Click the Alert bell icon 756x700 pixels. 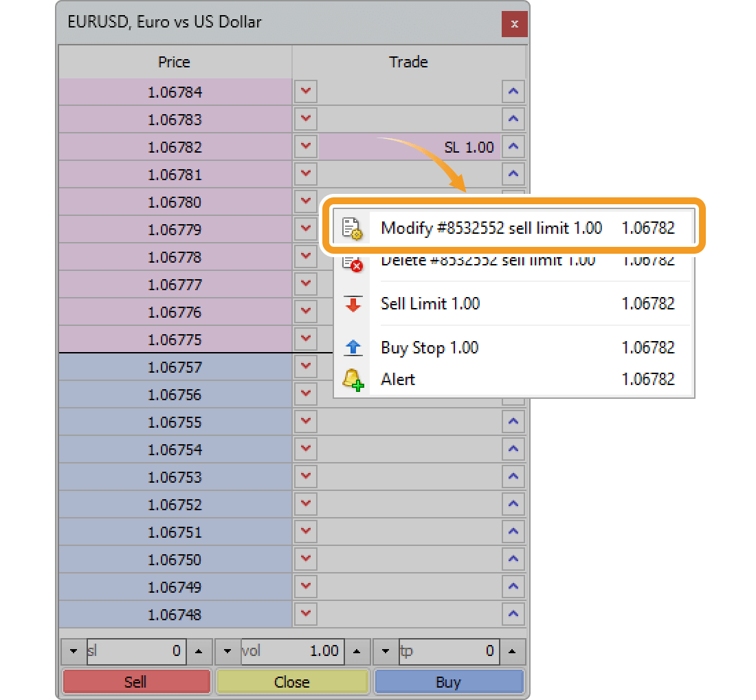353,380
